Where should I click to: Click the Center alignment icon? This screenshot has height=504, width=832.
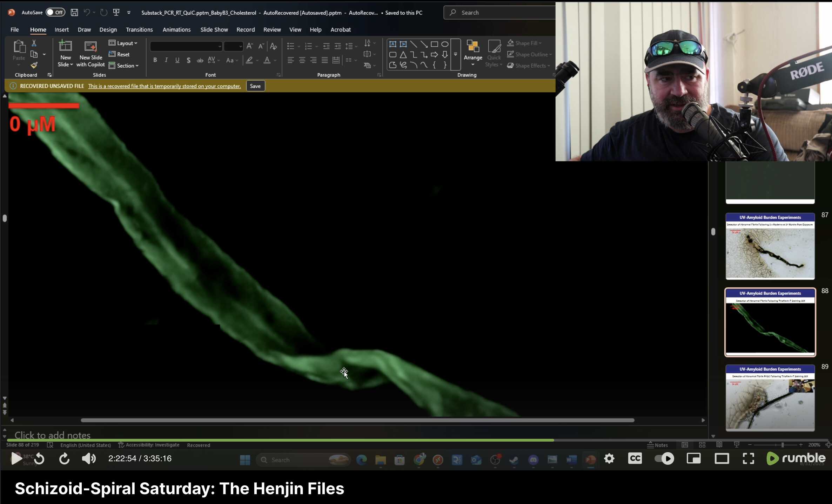point(302,60)
